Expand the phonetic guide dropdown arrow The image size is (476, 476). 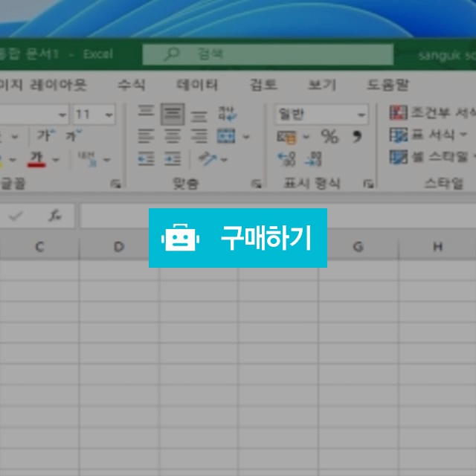107,160
